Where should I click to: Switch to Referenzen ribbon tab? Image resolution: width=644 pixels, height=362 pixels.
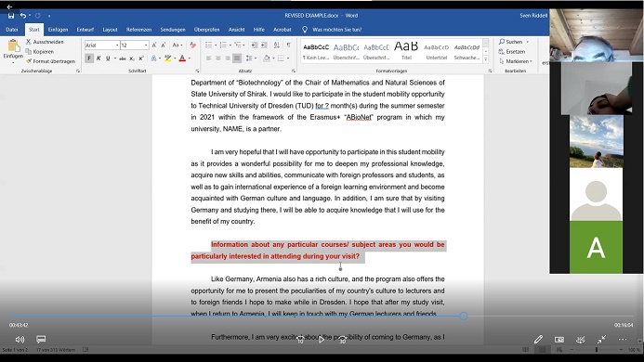click(138, 30)
